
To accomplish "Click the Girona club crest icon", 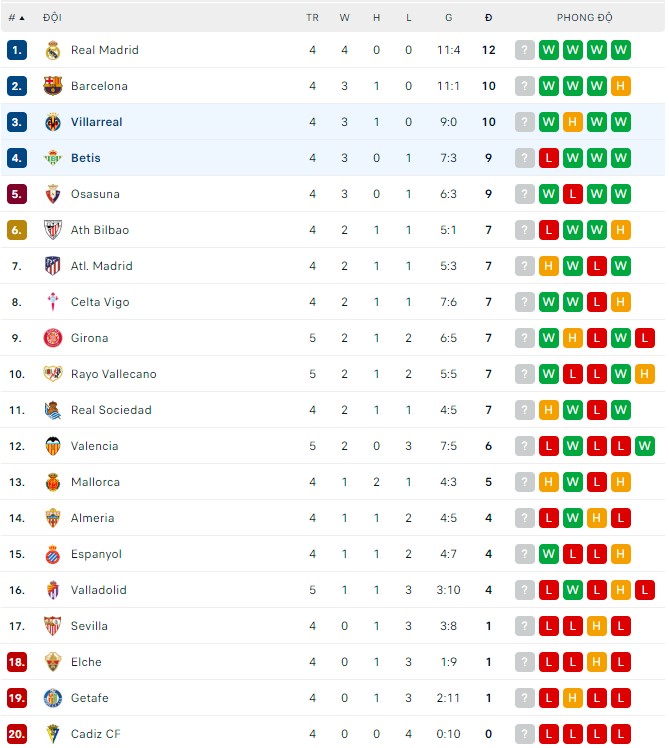I will click(x=53, y=338).
